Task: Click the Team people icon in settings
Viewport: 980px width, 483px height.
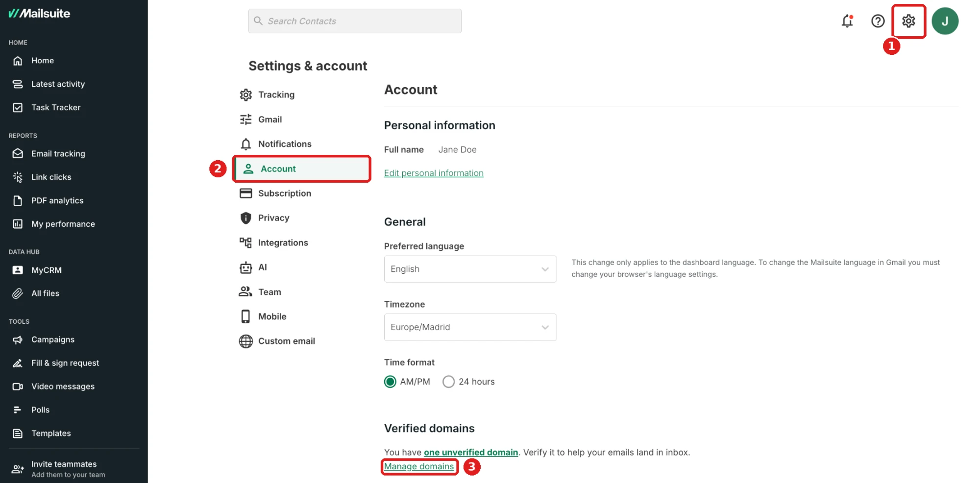Action: [x=245, y=291]
